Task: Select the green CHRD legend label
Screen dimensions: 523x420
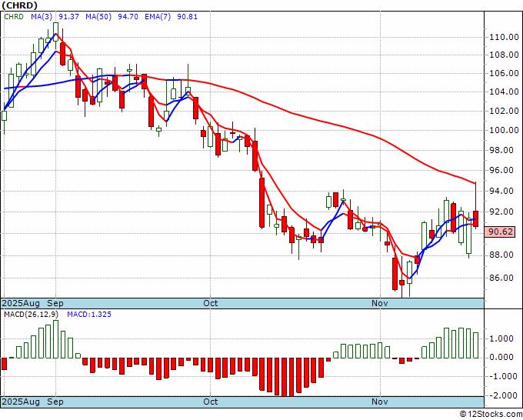Action: 14,17
